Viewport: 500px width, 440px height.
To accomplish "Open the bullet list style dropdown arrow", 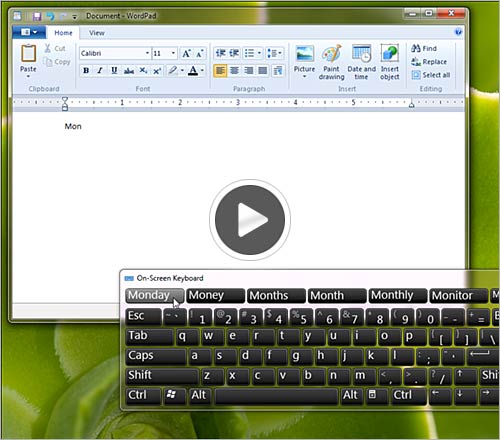I will pos(259,53).
